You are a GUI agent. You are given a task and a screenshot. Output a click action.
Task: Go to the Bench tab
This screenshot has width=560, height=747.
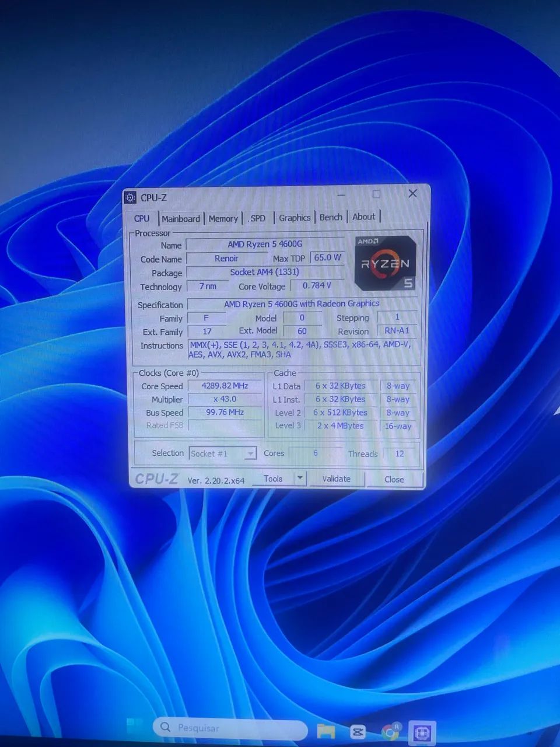pos(331,217)
